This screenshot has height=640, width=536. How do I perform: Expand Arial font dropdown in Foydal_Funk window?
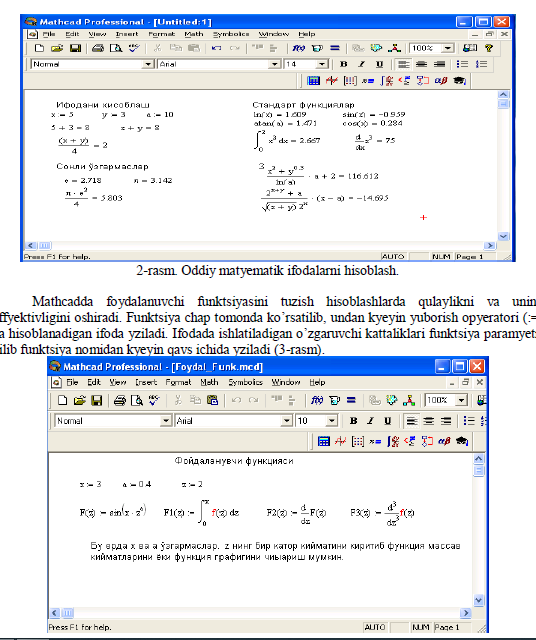(x=287, y=421)
